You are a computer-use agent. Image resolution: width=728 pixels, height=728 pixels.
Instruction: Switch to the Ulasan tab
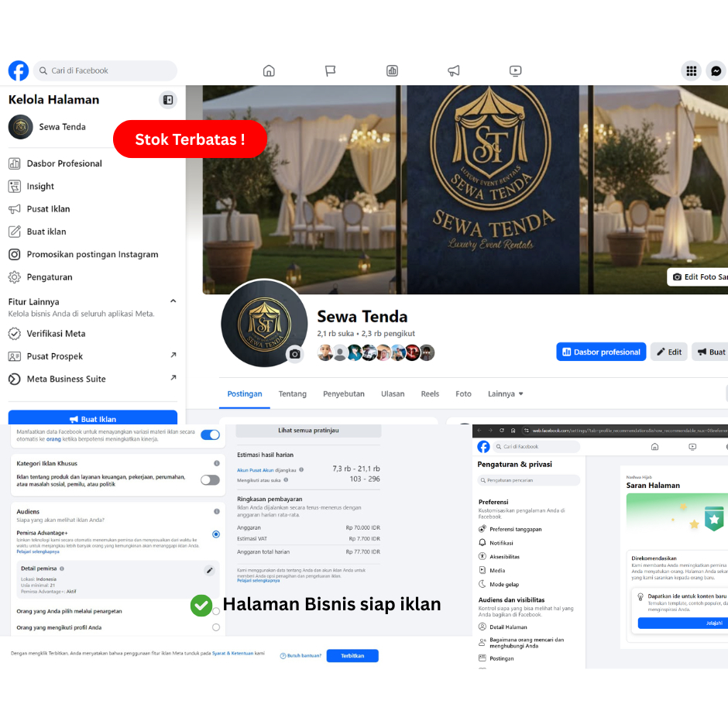point(393,393)
